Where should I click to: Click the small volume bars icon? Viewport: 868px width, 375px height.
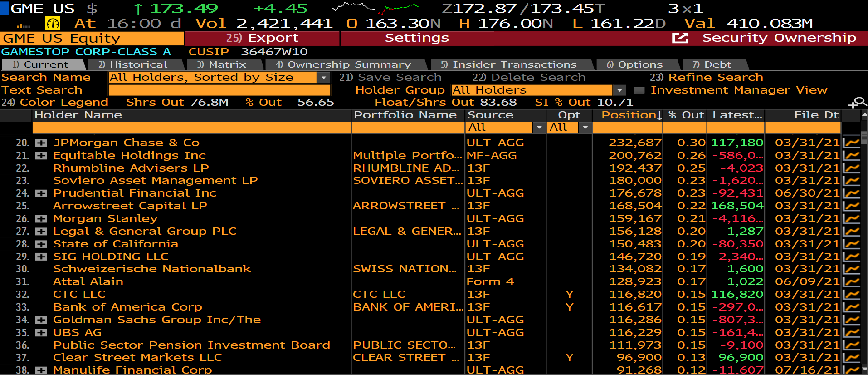(x=23, y=26)
